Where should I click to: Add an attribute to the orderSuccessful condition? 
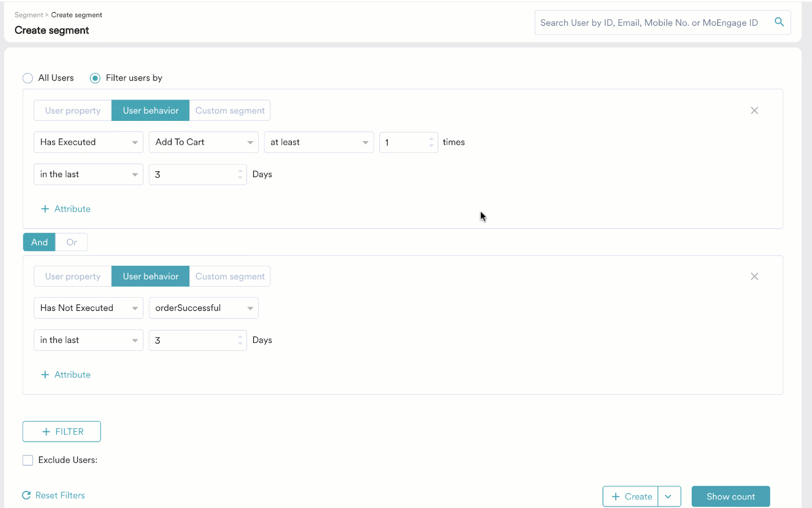coord(65,374)
